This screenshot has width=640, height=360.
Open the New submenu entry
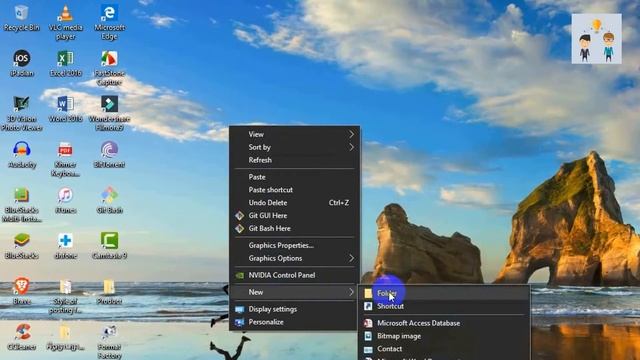click(x=294, y=292)
